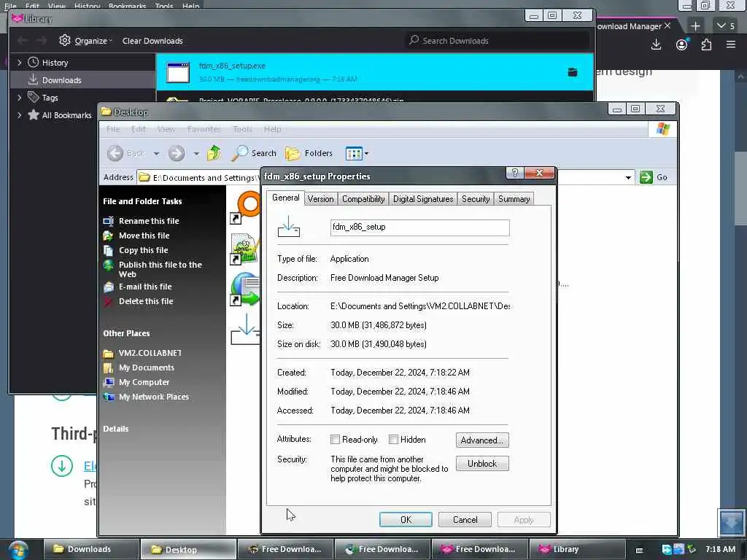Click Cancel in Properties dialog
This screenshot has height=560, width=747.
[x=465, y=519]
